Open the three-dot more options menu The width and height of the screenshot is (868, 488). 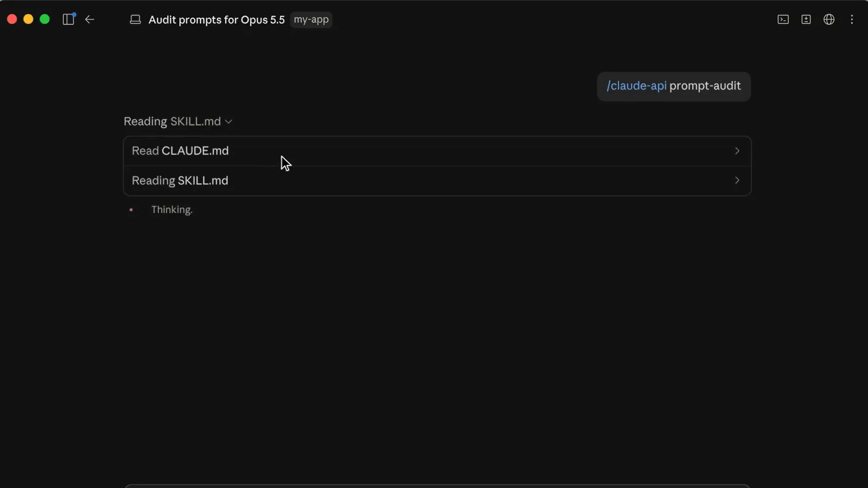(x=852, y=20)
